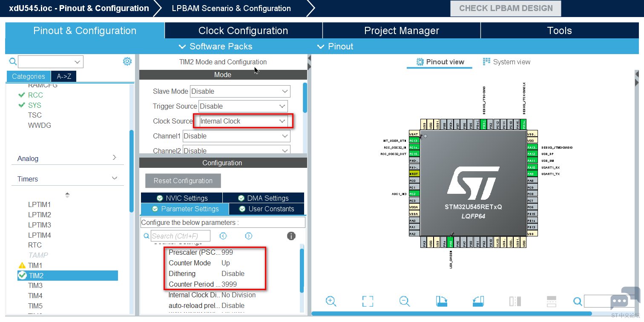The width and height of the screenshot is (644, 322).
Task: Open the category search combo box
Action: pos(51,62)
